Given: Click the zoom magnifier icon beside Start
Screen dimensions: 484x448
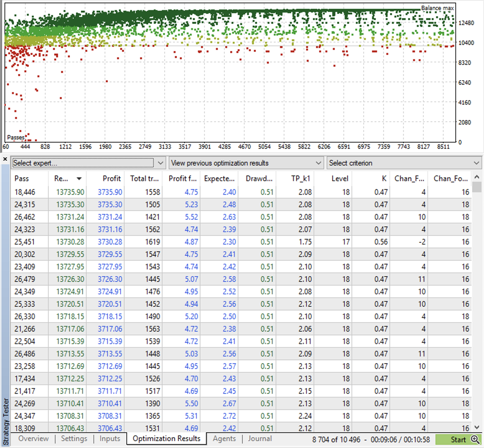Looking at the screenshot, I should (x=475, y=439).
